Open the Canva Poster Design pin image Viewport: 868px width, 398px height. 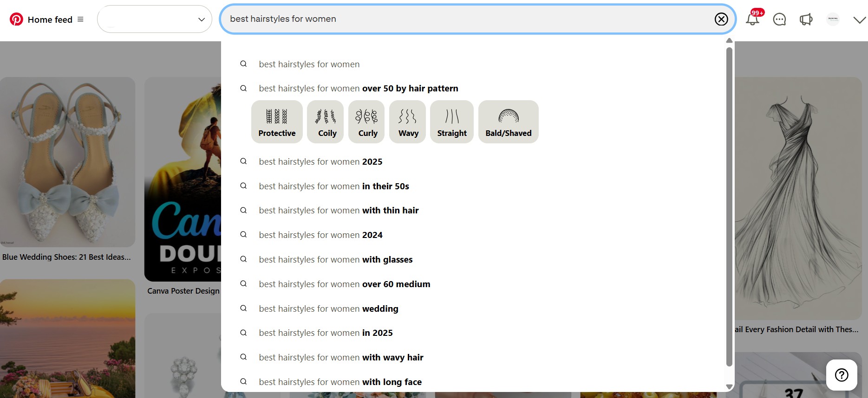point(183,179)
